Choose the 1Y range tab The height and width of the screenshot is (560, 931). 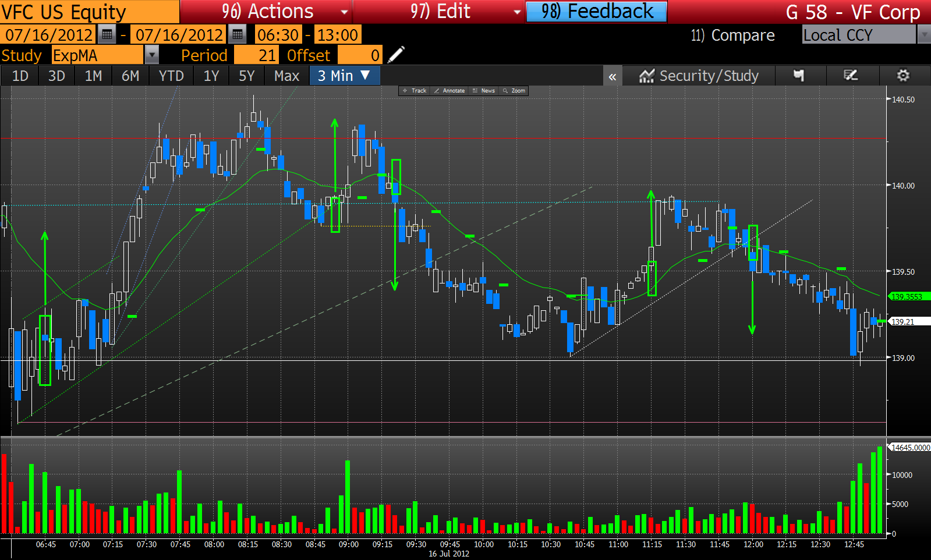pos(211,76)
